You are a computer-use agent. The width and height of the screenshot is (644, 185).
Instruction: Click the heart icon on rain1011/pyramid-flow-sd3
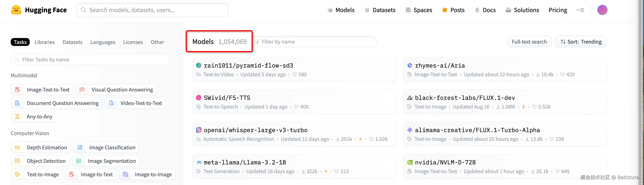point(294,74)
